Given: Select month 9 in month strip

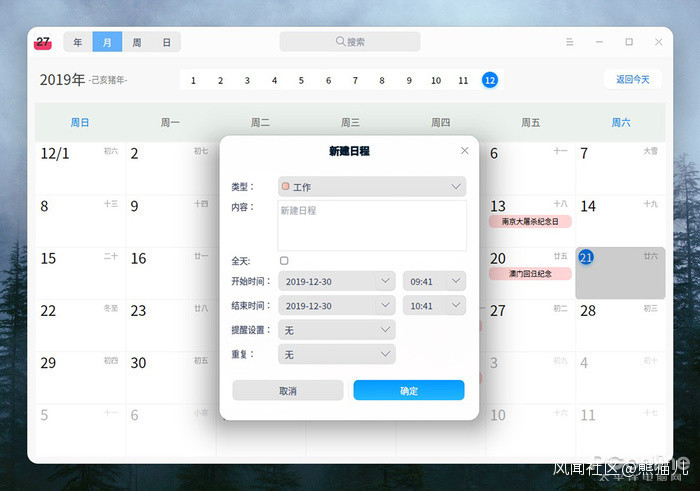Looking at the screenshot, I should pyautogui.click(x=409, y=80).
